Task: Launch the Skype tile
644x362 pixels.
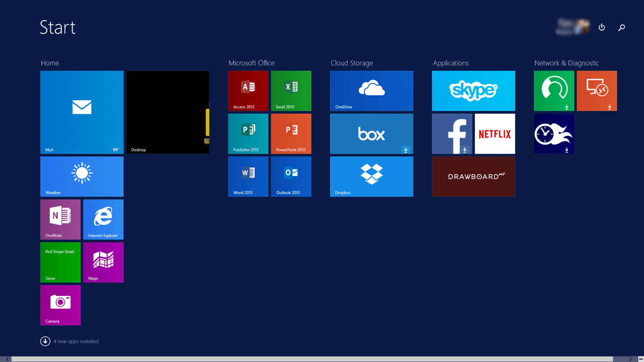Action: tap(473, 91)
